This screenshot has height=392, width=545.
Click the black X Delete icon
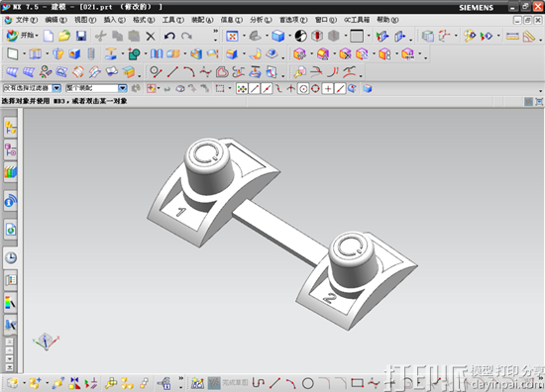pyautogui.click(x=151, y=36)
